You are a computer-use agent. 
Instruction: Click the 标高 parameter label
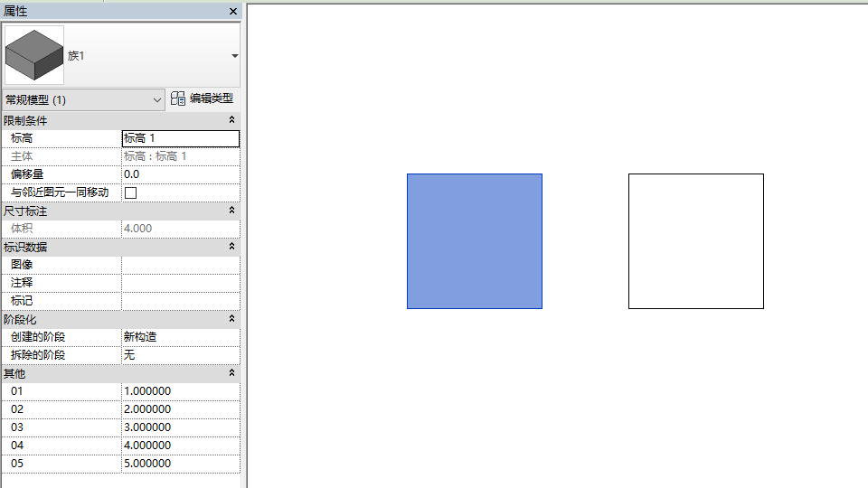point(22,138)
